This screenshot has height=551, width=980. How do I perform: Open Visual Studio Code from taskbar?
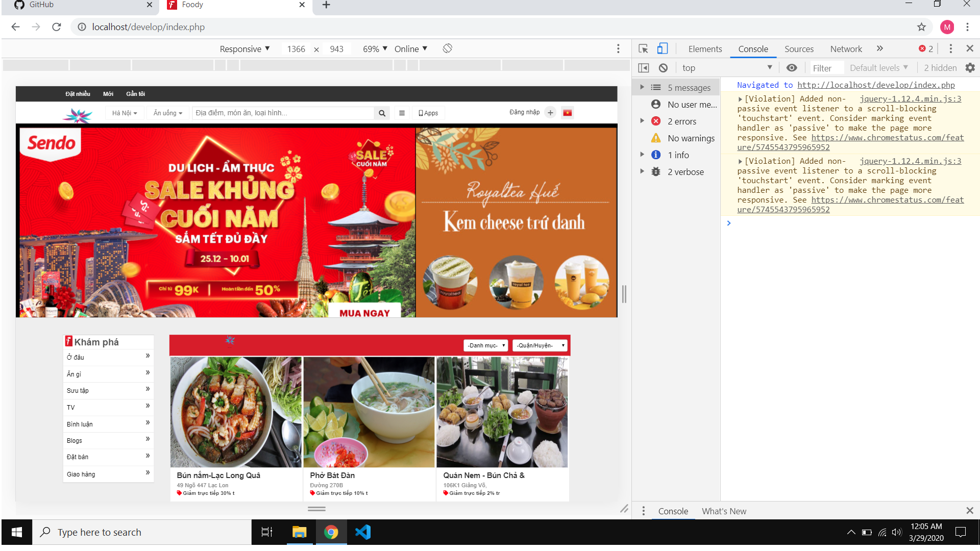(363, 532)
